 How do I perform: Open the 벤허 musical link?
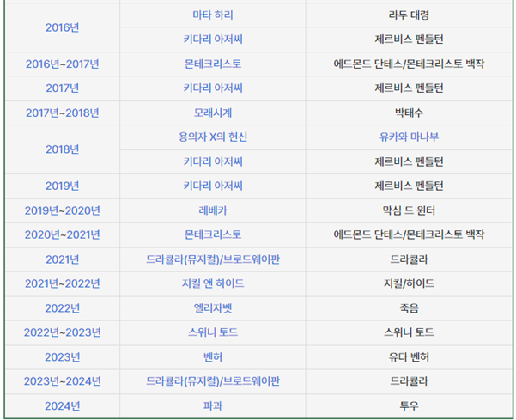coord(213,357)
